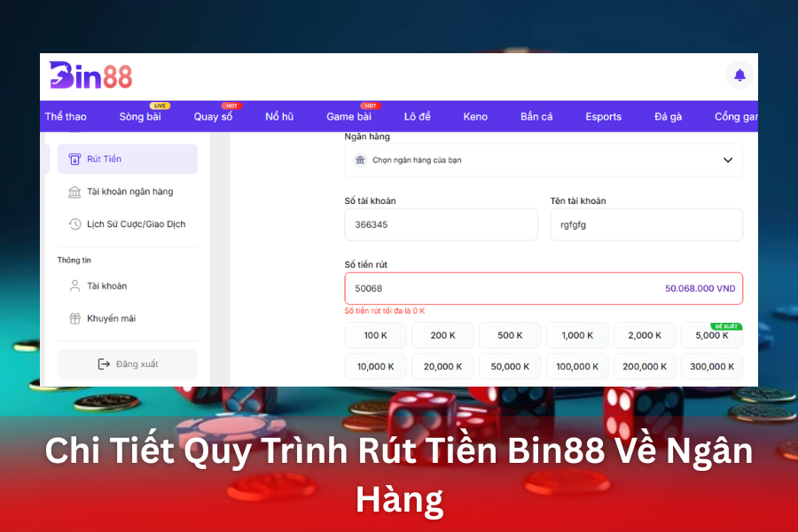Image resolution: width=798 pixels, height=532 pixels.
Task: Click the Bin88 logo
Action: click(x=90, y=75)
